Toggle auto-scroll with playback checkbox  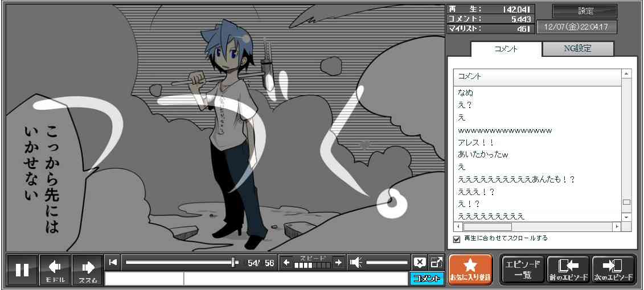point(456,239)
